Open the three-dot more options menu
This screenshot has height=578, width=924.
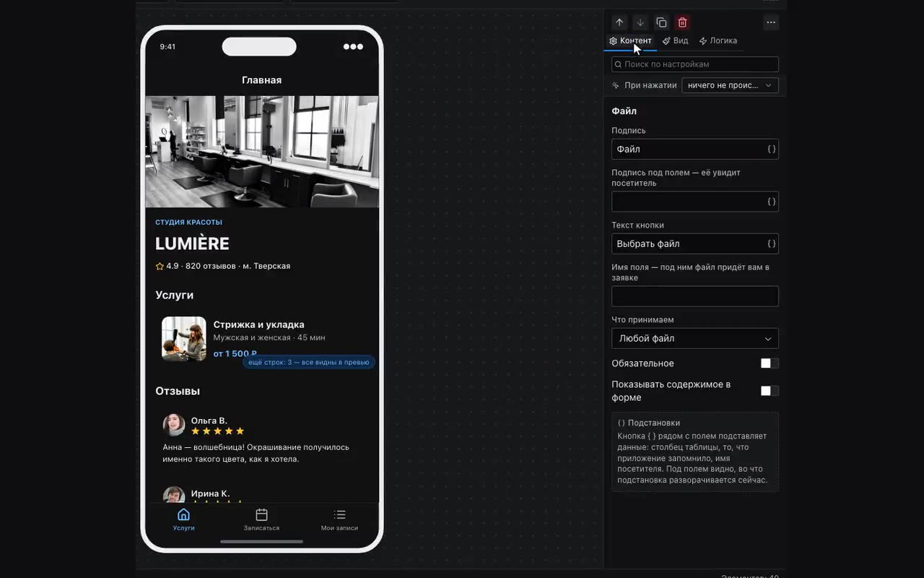coord(771,22)
